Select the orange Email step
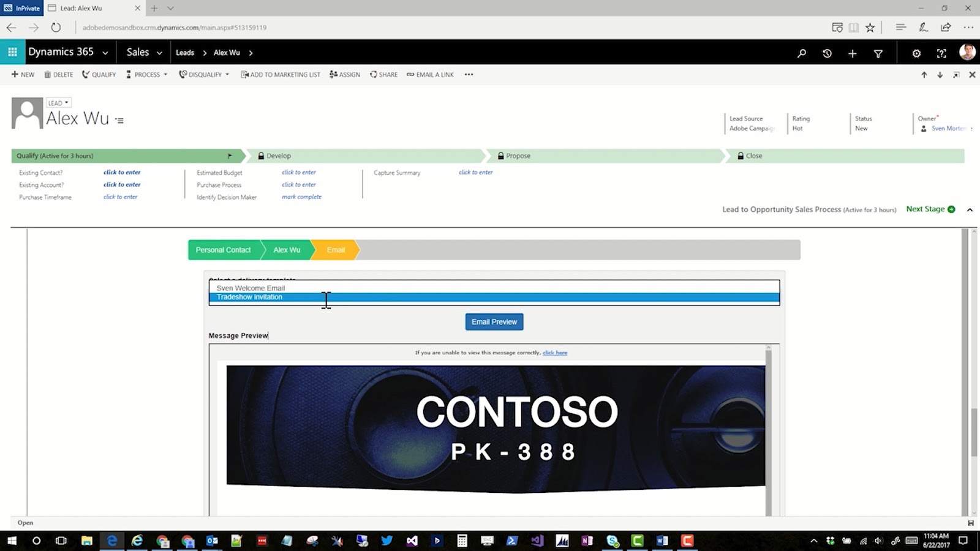Image resolution: width=980 pixels, height=551 pixels. (336, 250)
